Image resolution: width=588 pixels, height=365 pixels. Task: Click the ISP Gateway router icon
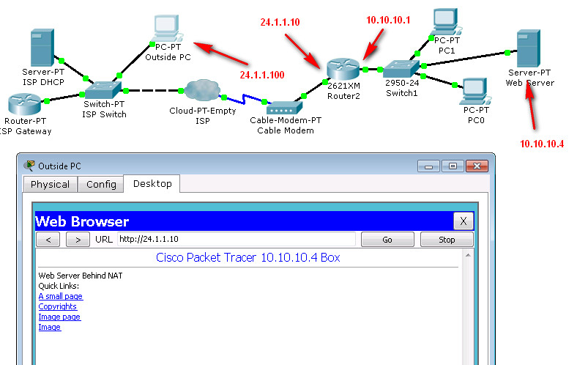[x=24, y=104]
